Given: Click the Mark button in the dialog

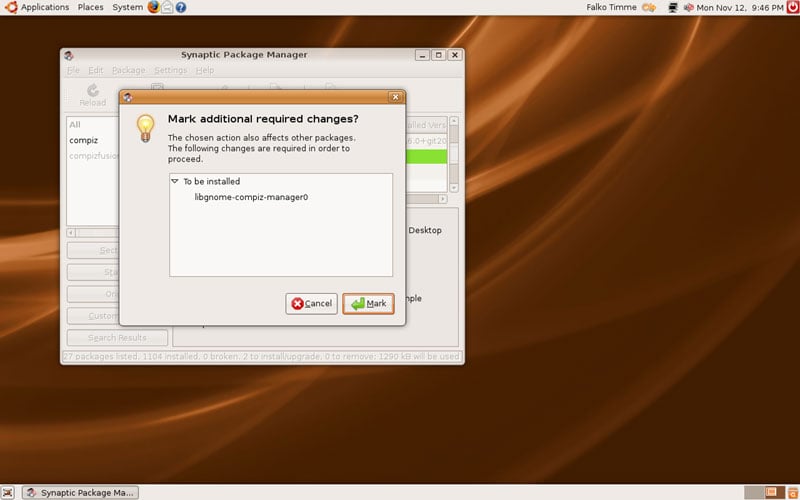Looking at the screenshot, I should click(x=368, y=304).
